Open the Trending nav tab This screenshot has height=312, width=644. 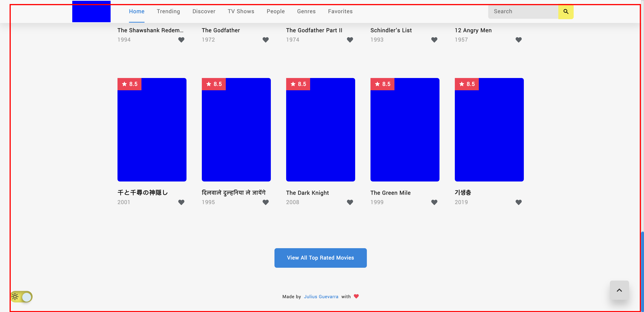click(x=168, y=11)
